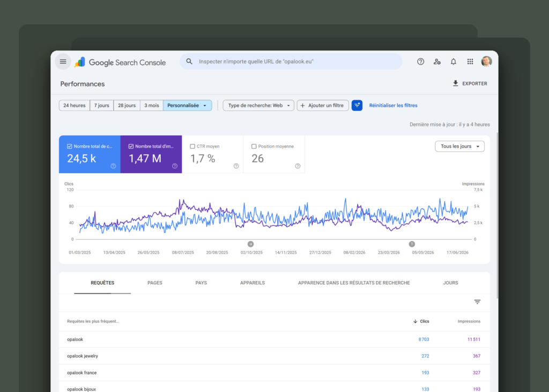Open the notifications bell
Screen dimensions: 549x392
pos(454,62)
